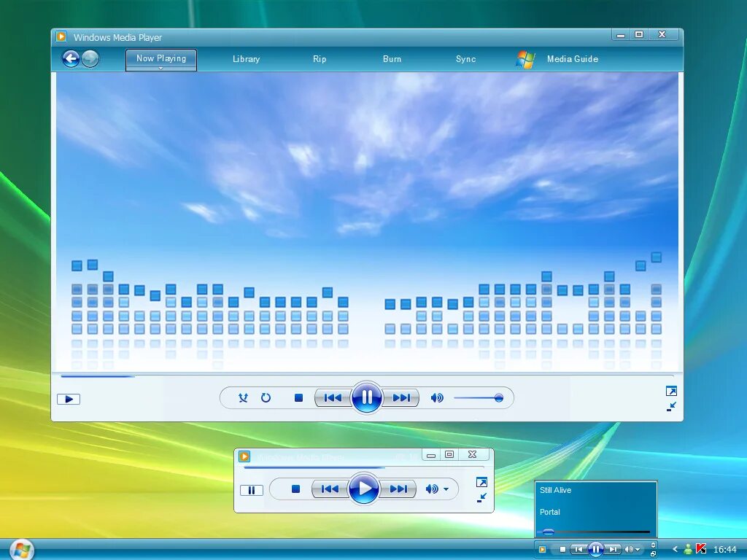Screen dimensions: 747x560
Task: Open the taskbar toolbar volume dropdown arrow
Action: [638, 550]
